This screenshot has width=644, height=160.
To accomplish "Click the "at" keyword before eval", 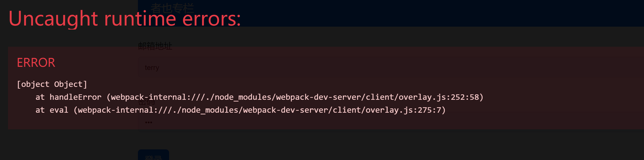I will (40, 110).
